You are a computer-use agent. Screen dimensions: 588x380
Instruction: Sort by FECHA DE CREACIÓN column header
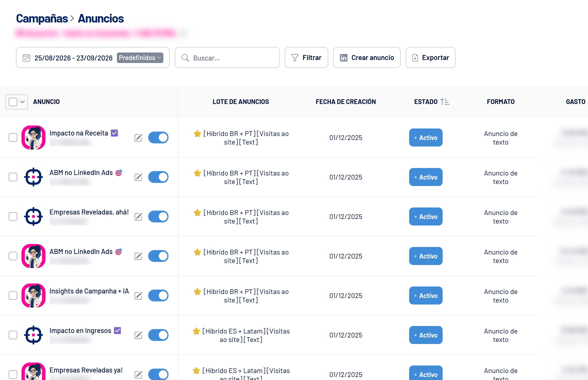click(346, 102)
